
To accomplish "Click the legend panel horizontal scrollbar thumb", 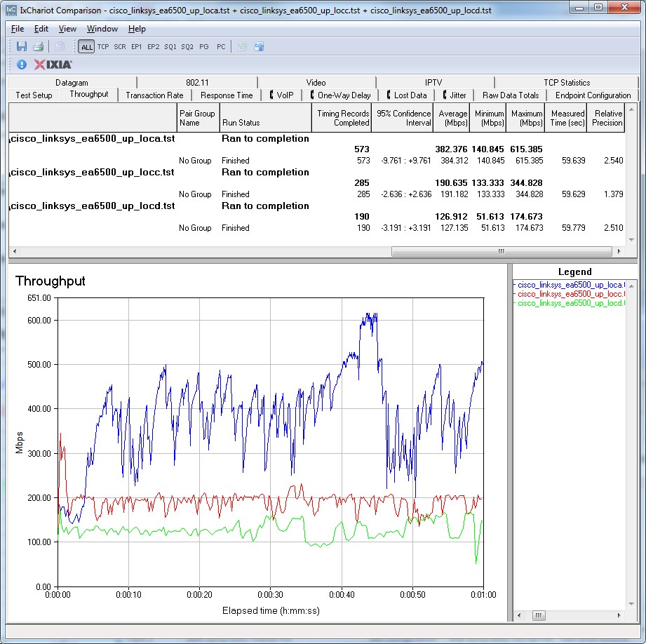I will [539, 615].
